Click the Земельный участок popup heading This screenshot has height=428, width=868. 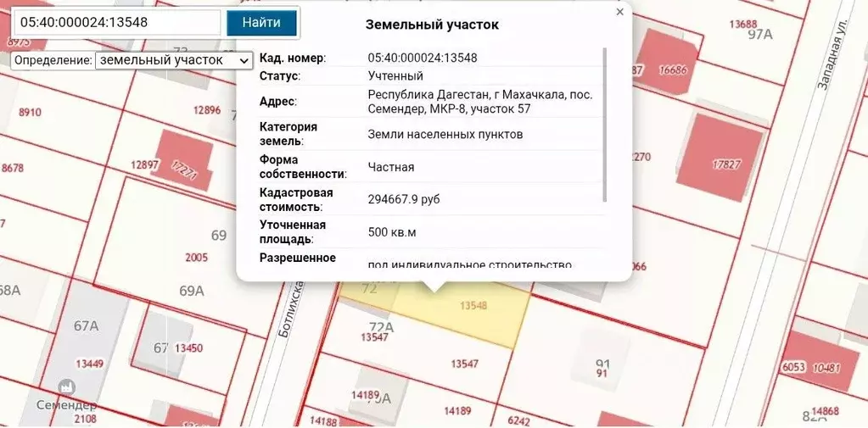click(432, 25)
